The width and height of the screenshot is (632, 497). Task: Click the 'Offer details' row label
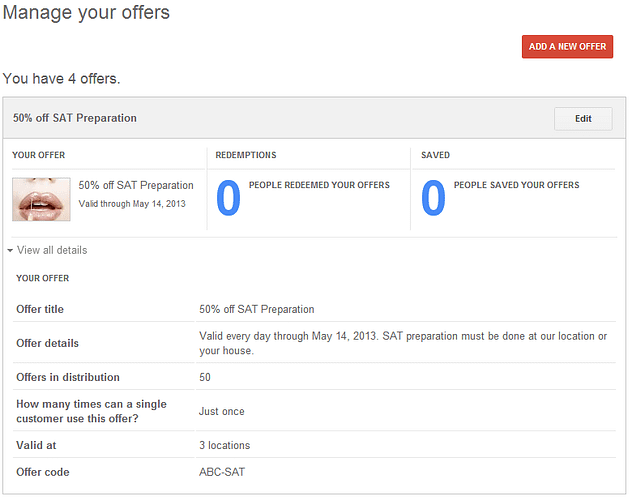point(48,343)
